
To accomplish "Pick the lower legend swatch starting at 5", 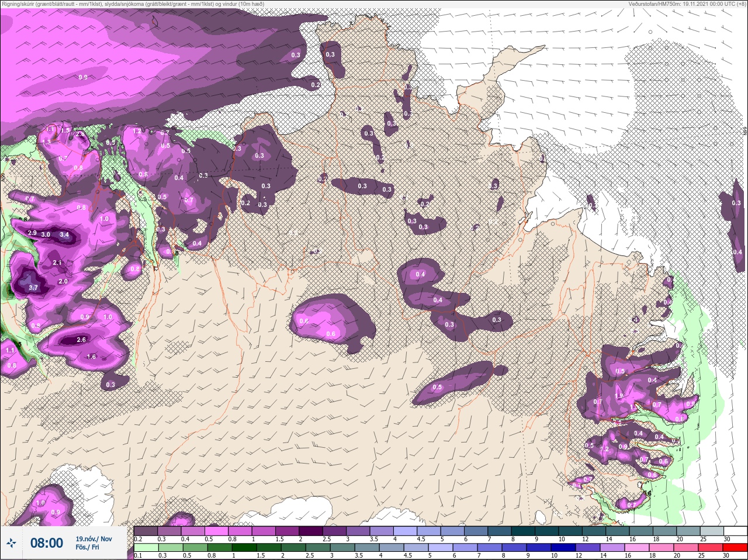I will coord(439,548).
